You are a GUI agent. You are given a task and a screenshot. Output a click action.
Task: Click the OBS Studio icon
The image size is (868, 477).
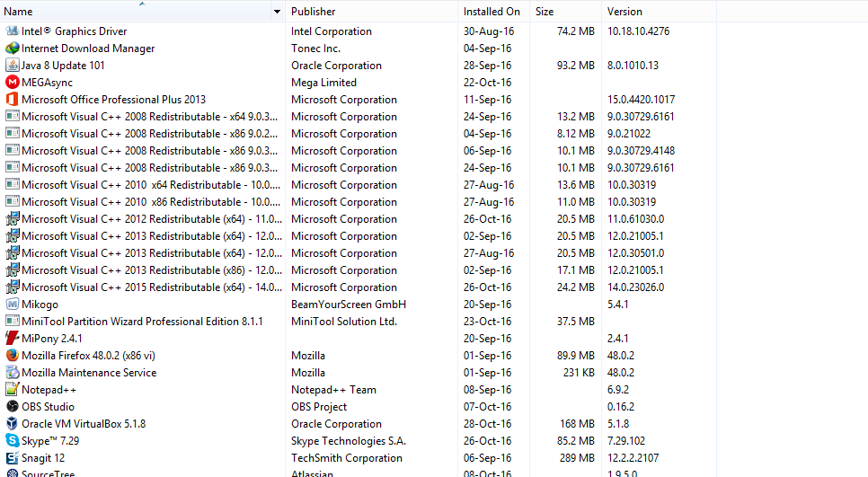point(13,407)
